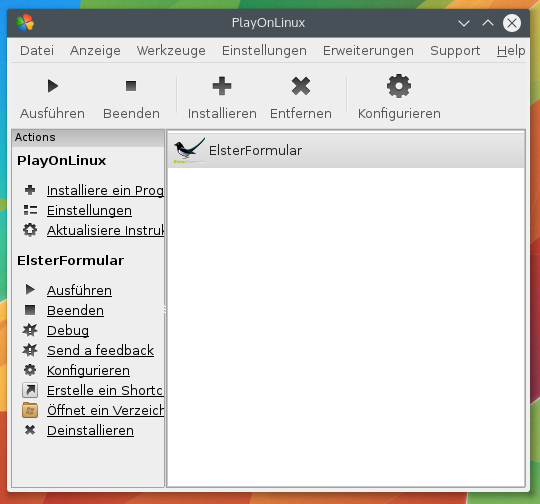Open the Einstellungen menu in menu bar
Image resolution: width=540 pixels, height=504 pixels.
tap(264, 51)
